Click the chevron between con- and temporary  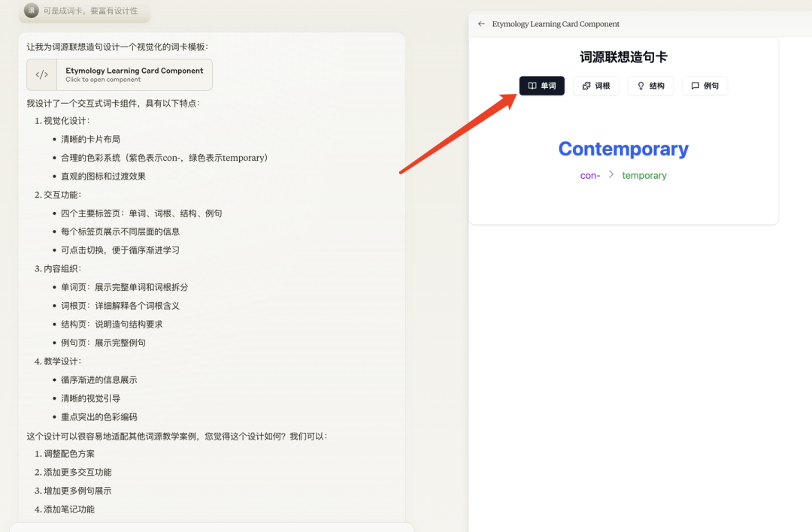[x=611, y=174]
